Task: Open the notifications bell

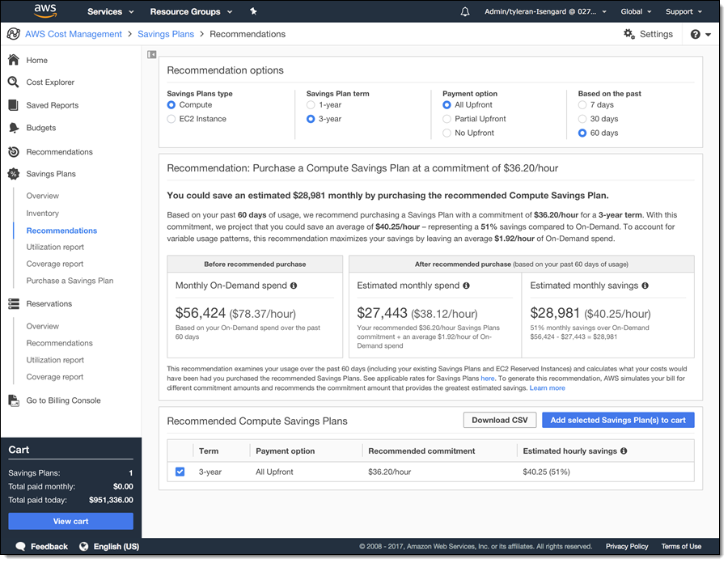Action: [x=465, y=11]
